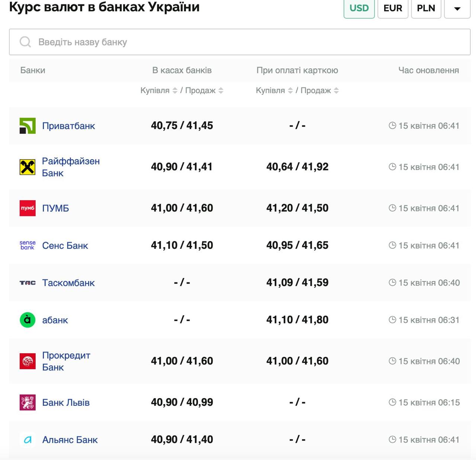
Task: Sort by cash desk Продаж rate
Action: [x=221, y=90]
